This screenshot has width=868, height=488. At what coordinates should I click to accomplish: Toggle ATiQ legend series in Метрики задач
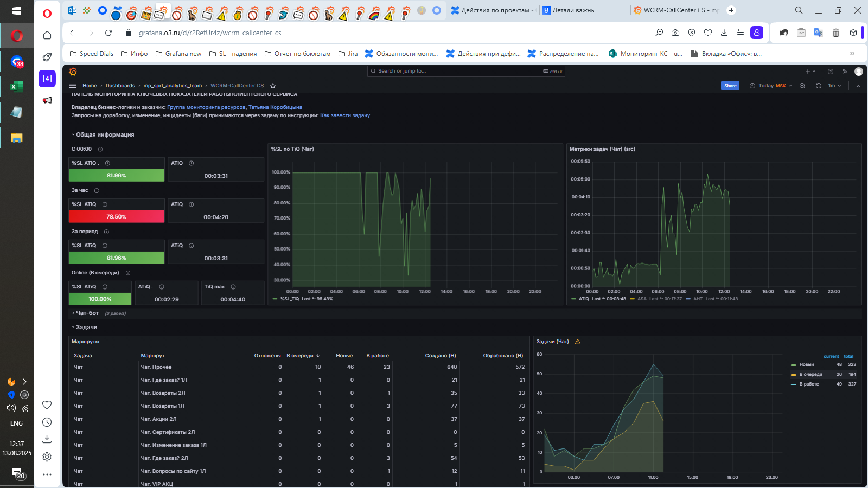584,299
